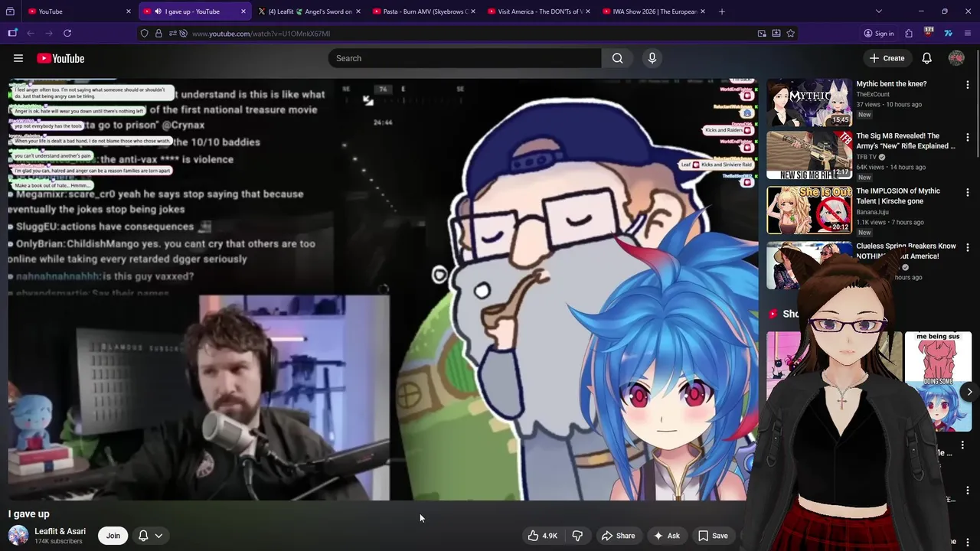Toggle channel notification bell near Join
Viewport: 980px width, 551px height.
click(x=143, y=536)
